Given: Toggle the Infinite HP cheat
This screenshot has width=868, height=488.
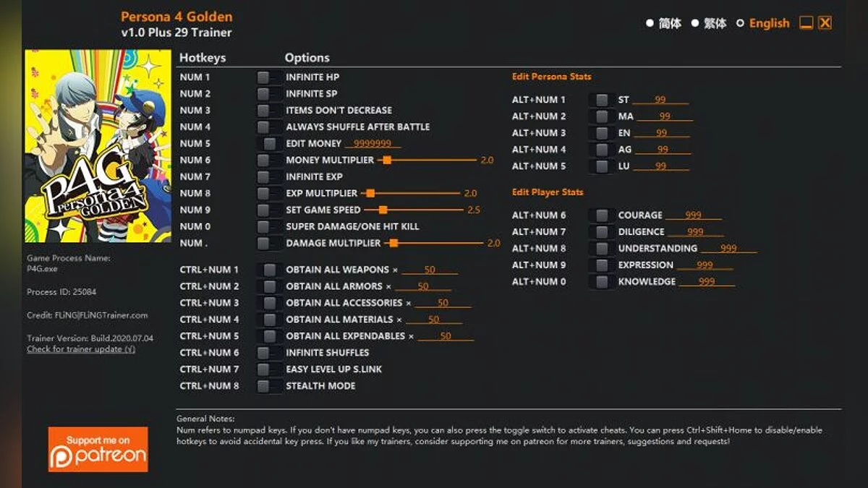Looking at the screenshot, I should pos(270,77).
